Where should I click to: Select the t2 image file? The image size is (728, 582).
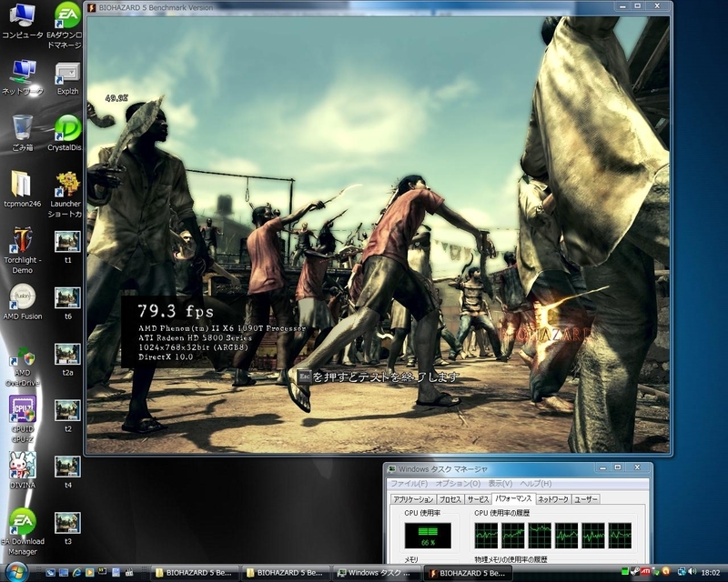(67, 416)
